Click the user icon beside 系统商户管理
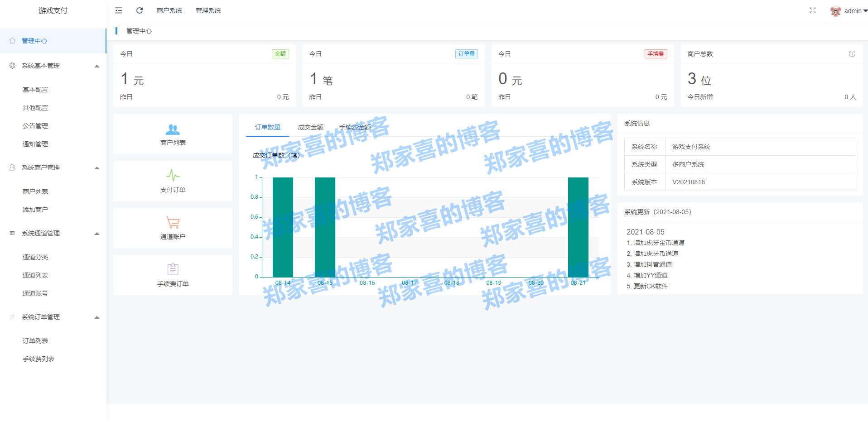This screenshot has height=421, width=868. 12,167
